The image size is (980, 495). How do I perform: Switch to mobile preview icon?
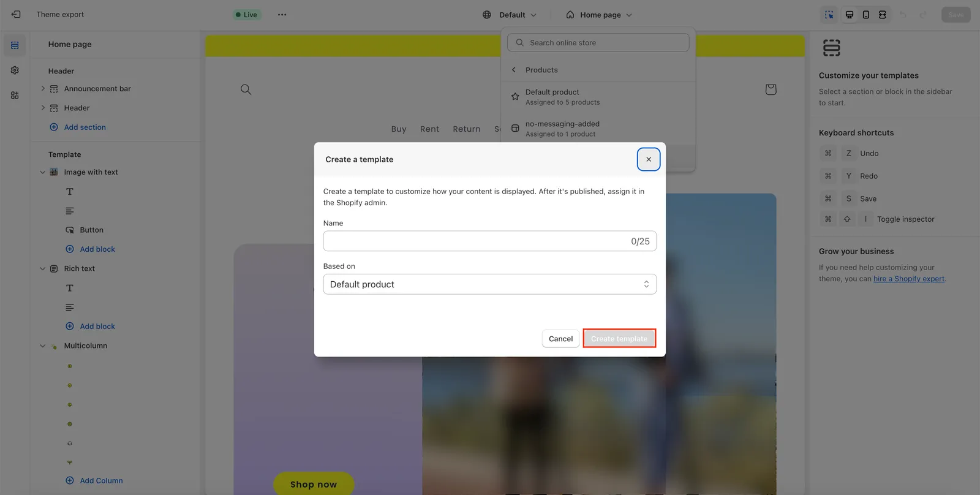pyautogui.click(x=866, y=15)
